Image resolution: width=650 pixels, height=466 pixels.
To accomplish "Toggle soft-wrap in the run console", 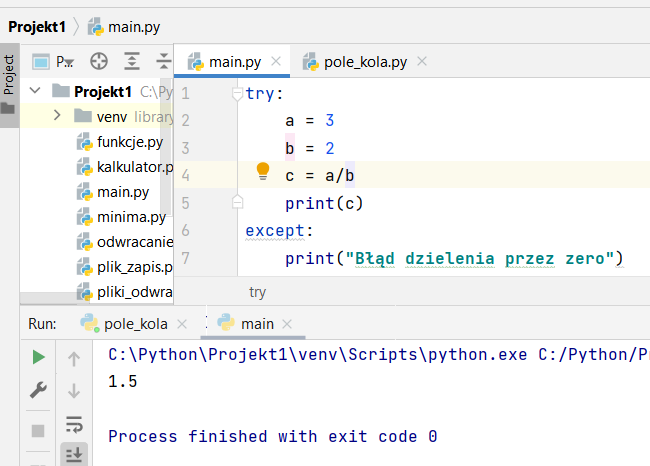I will click(x=74, y=425).
